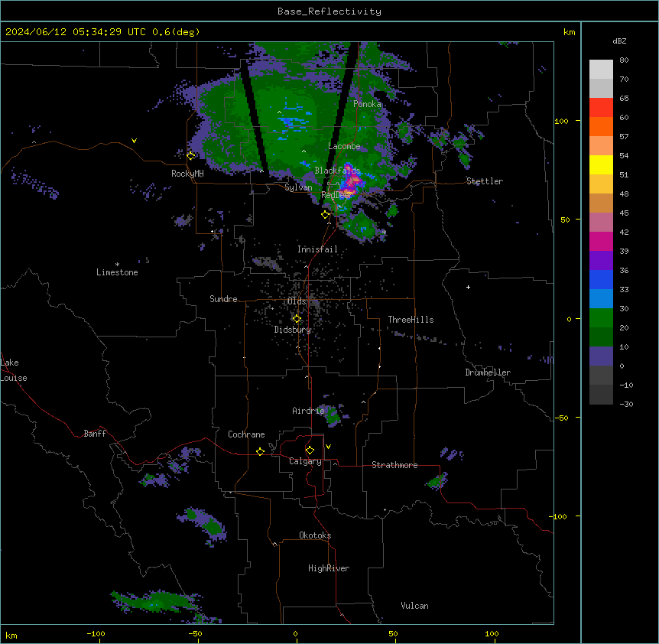Click the Sylvan city label
This screenshot has width=659, height=644.
tap(298, 187)
